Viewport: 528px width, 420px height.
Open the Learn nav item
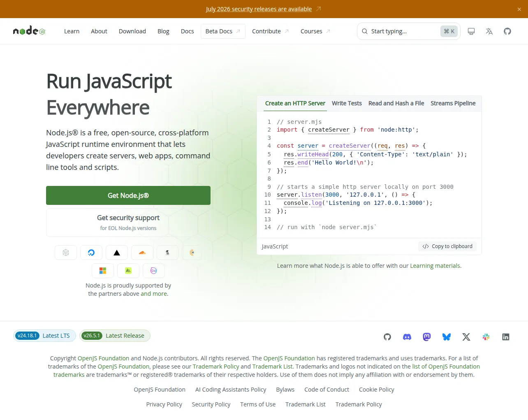coord(72,31)
